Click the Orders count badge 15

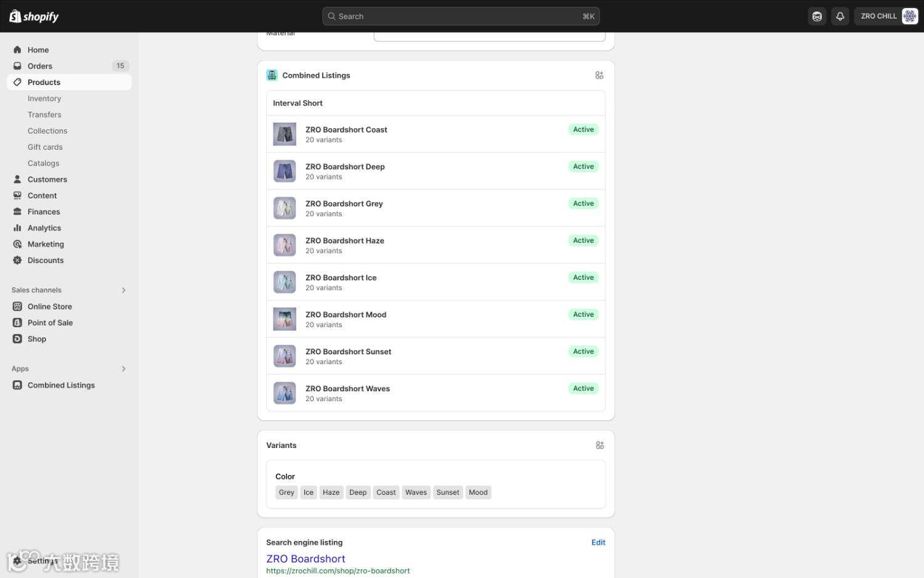(x=120, y=66)
